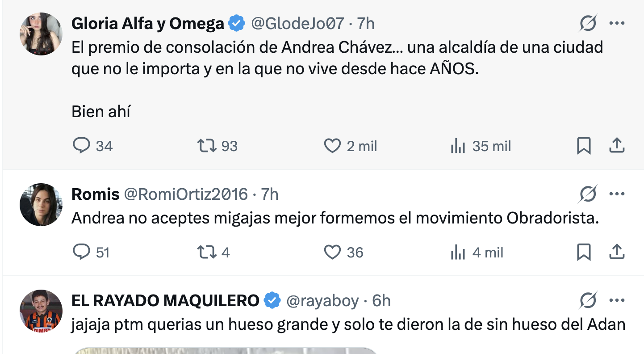Open @GlodeJo07 profile handle link
The image size is (644, 354).
298,23
